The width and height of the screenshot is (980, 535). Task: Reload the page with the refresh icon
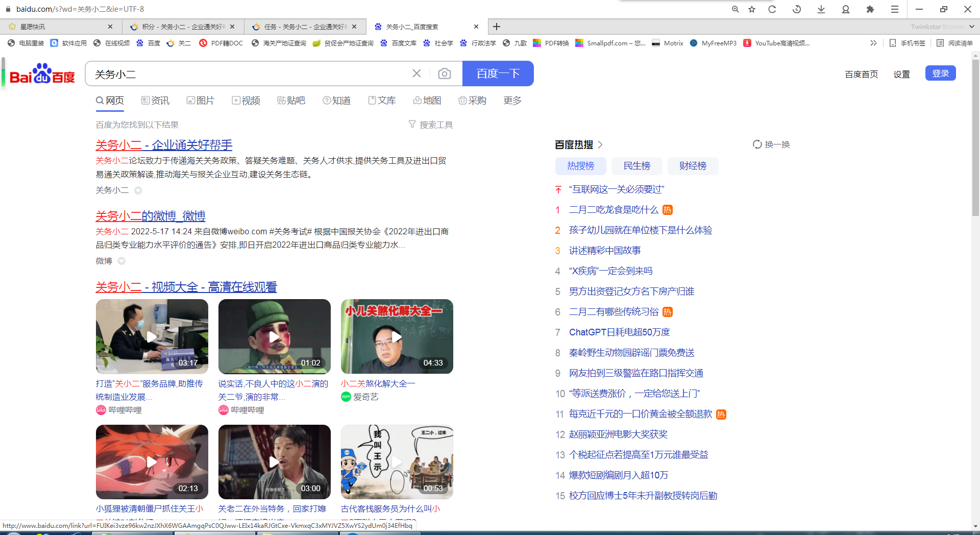point(772,9)
